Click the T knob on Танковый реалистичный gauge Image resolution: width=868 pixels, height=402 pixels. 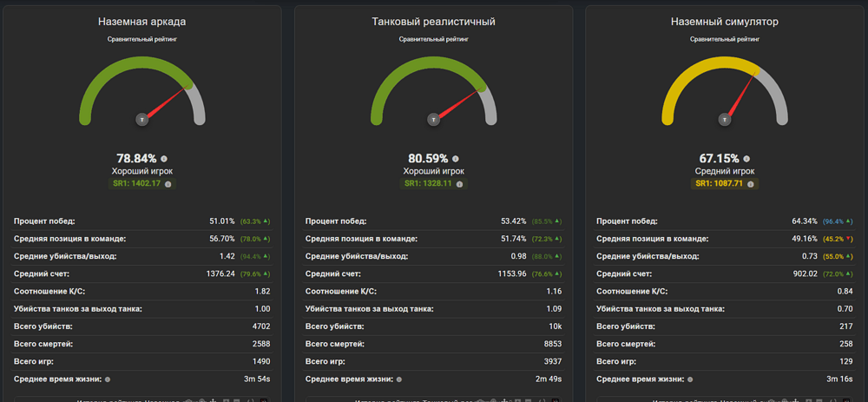click(433, 119)
